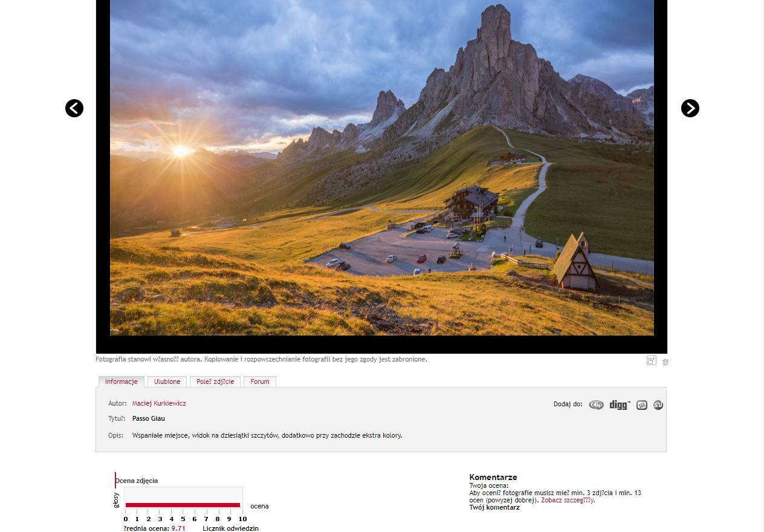
Task: Share the photo on Blip
Action: click(596, 405)
